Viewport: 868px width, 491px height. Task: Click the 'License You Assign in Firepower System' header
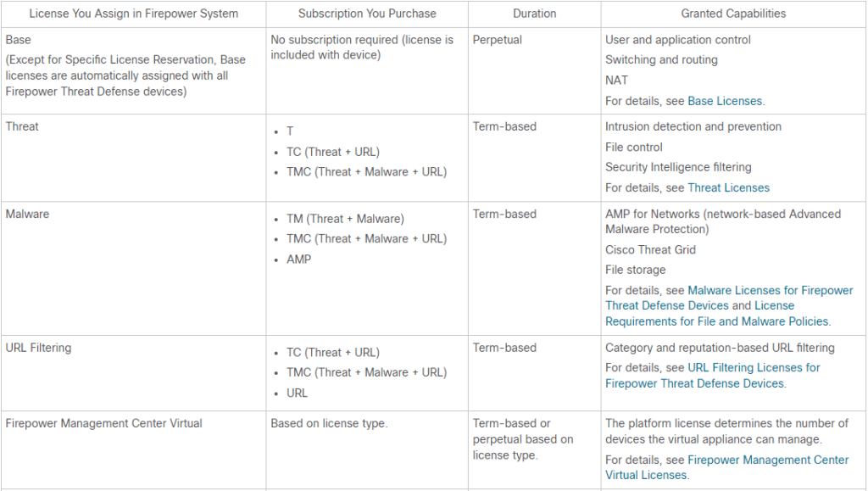133,14
